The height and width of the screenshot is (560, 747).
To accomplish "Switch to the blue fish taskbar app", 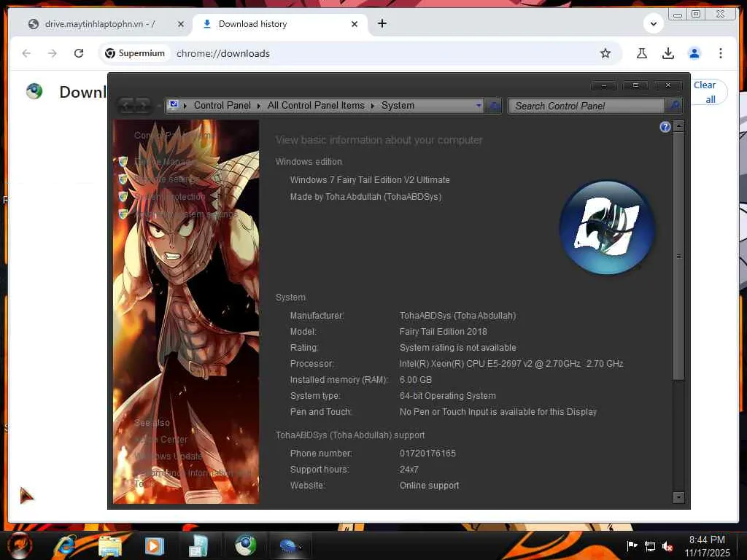I will coord(290,545).
